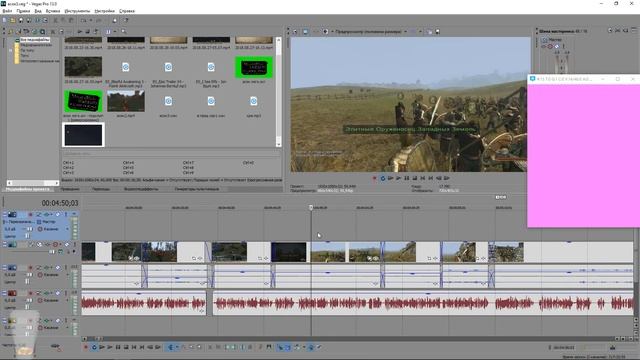
Task: Adjust volume slider on red audio track
Action: tap(28, 300)
